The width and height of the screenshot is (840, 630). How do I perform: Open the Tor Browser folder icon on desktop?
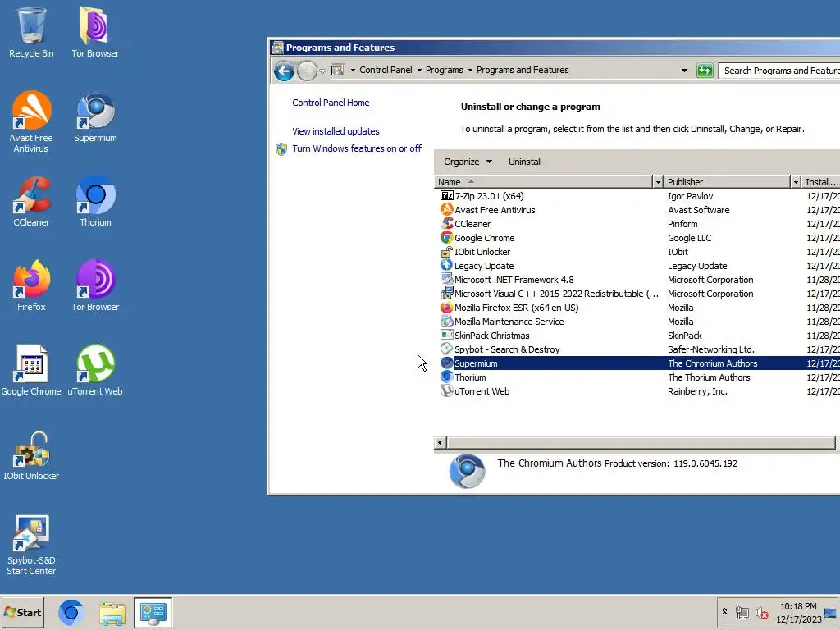(95, 32)
